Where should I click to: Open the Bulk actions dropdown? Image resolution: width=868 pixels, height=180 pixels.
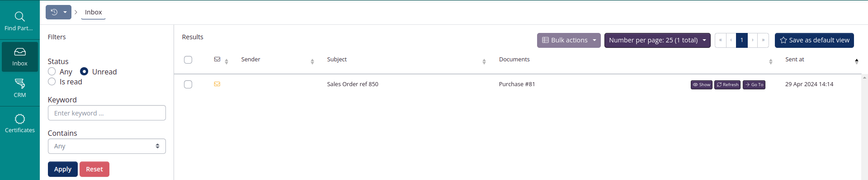[569, 40]
